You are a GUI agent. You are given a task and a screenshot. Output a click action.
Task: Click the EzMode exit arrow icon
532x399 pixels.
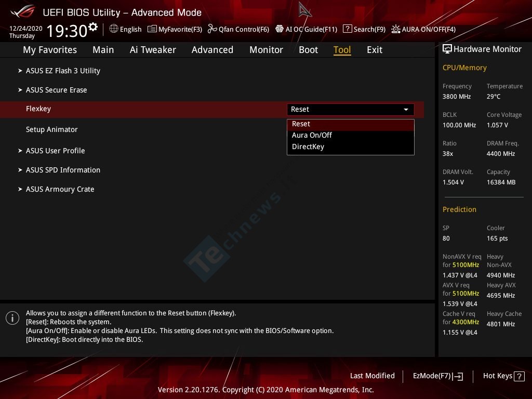pos(458,376)
